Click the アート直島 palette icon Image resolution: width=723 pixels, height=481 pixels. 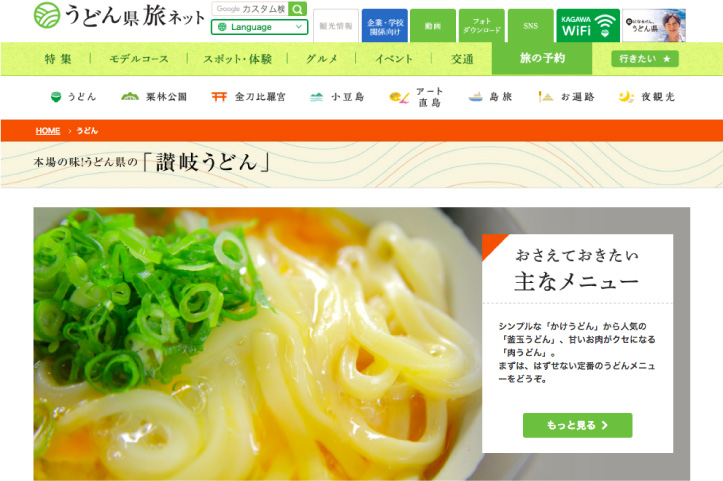(x=399, y=97)
